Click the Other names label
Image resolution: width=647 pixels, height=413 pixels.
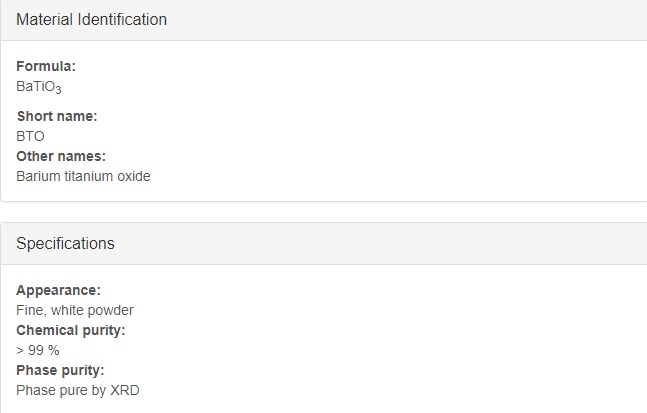coord(61,156)
